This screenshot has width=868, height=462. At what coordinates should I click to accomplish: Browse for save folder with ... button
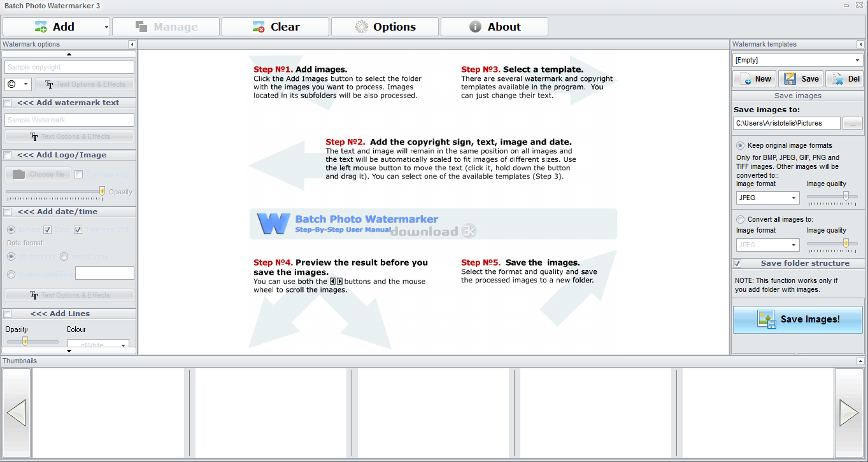pyautogui.click(x=853, y=123)
